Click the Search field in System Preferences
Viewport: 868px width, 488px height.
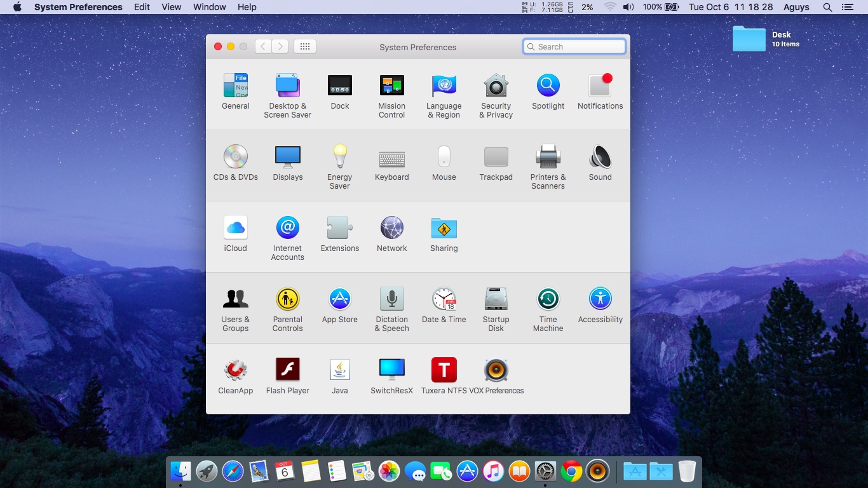(x=574, y=46)
